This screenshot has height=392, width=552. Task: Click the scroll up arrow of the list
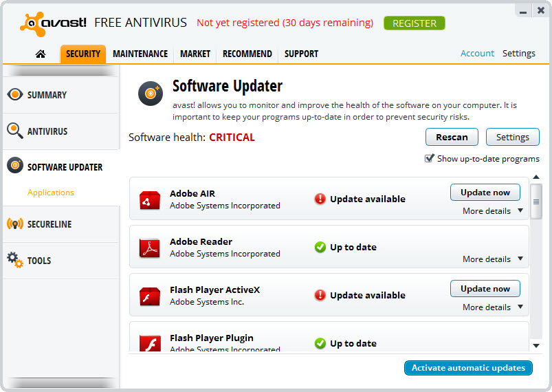[536, 177]
